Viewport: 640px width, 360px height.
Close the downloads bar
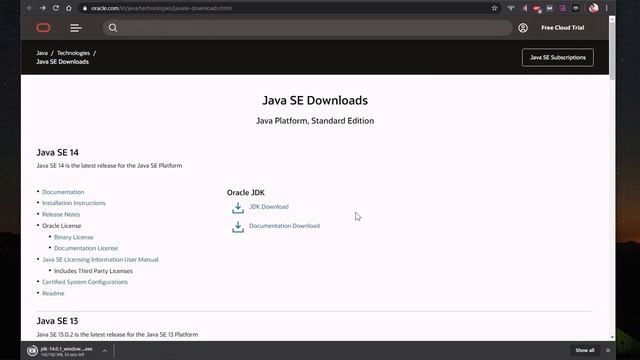(x=608, y=350)
